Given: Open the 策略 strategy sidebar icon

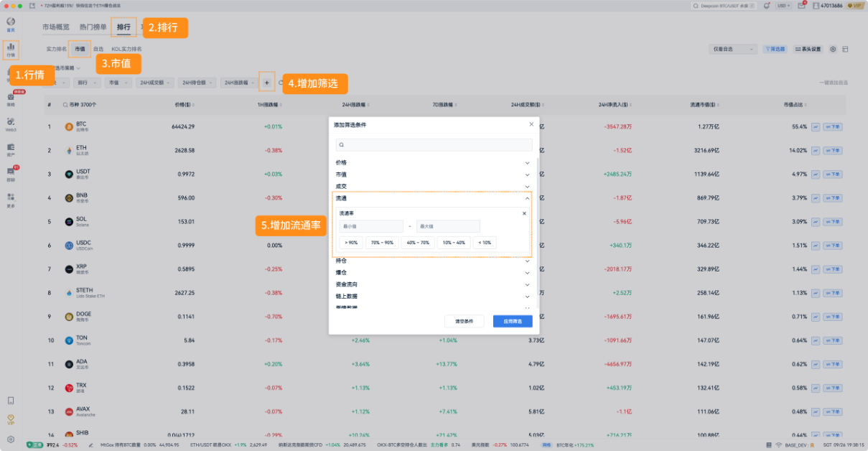Looking at the screenshot, I should pyautogui.click(x=11, y=99).
